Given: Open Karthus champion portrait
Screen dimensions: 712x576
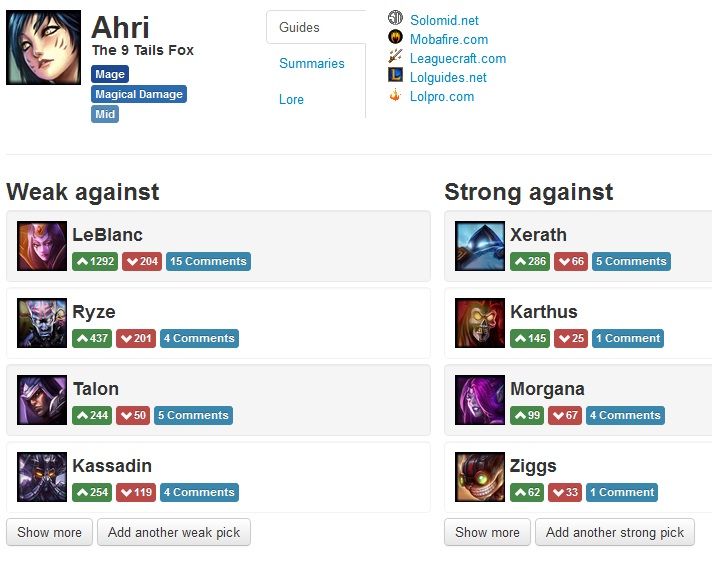Looking at the screenshot, I should 480,323.
